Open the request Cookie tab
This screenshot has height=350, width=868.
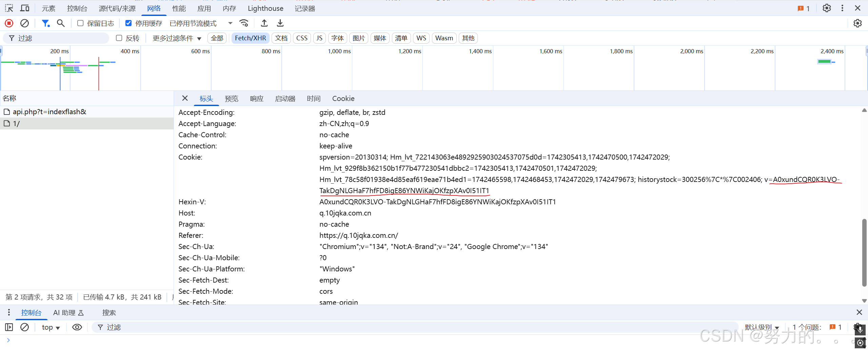coord(343,98)
